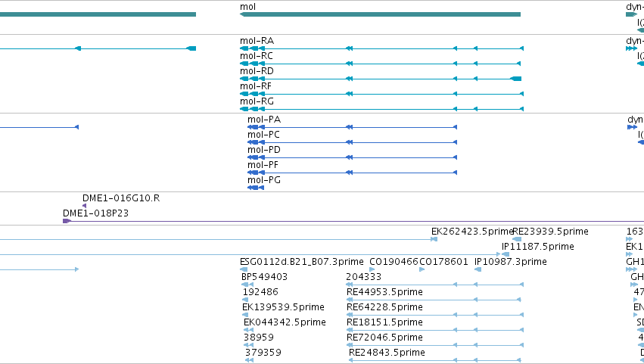The height and width of the screenshot is (364, 644).
Task: Select the IP10987.3prime EST label
Action: [x=511, y=262]
